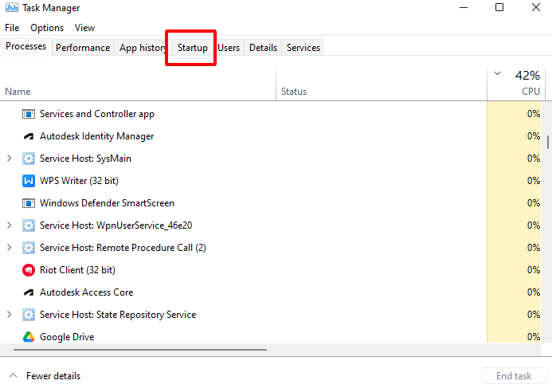Click the Riot Client red icon
The height and width of the screenshot is (392, 552).
tap(29, 270)
